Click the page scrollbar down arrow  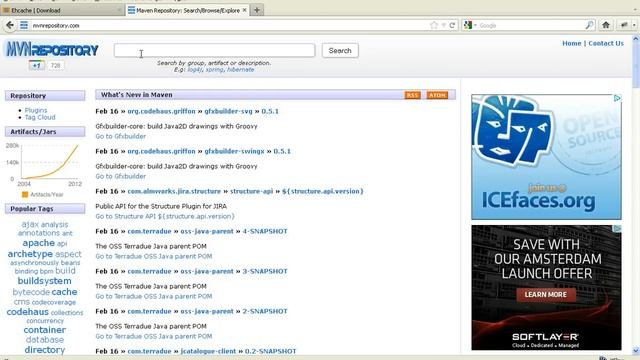tap(636, 351)
